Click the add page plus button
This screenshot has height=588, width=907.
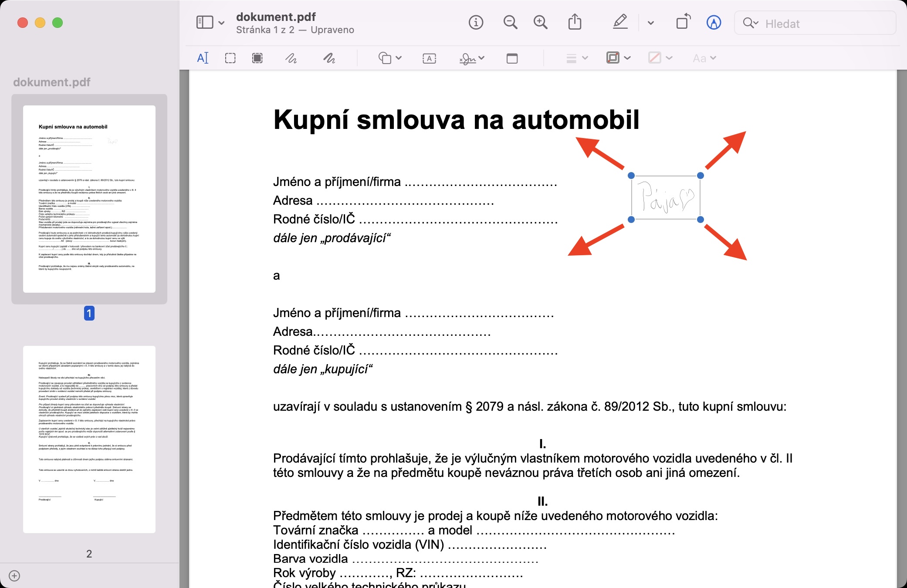[14, 576]
